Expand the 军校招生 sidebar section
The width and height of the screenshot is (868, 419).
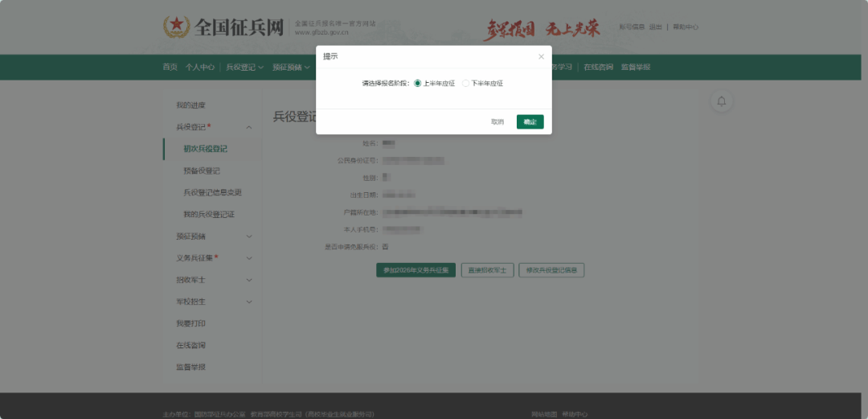pyautogui.click(x=249, y=302)
